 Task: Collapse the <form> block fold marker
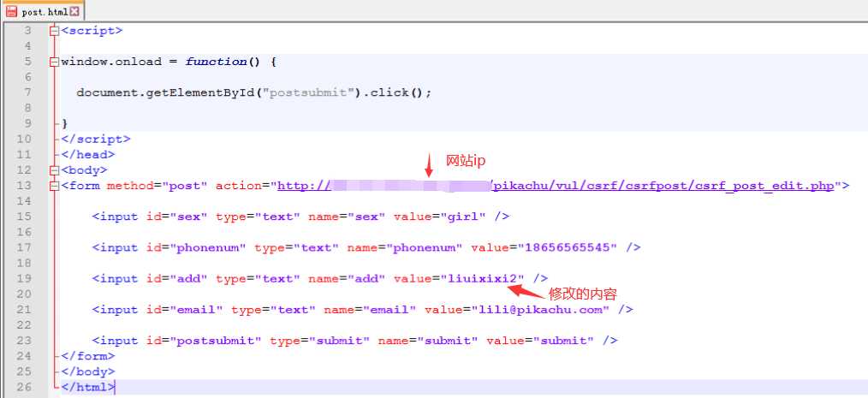(x=54, y=186)
